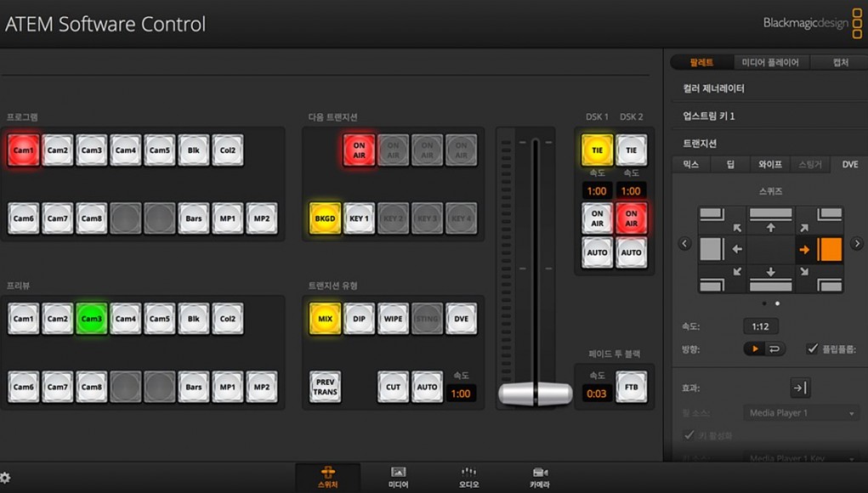Image resolution: width=868 pixels, height=493 pixels.
Task: Select DVE transition type button
Action: coord(461,319)
